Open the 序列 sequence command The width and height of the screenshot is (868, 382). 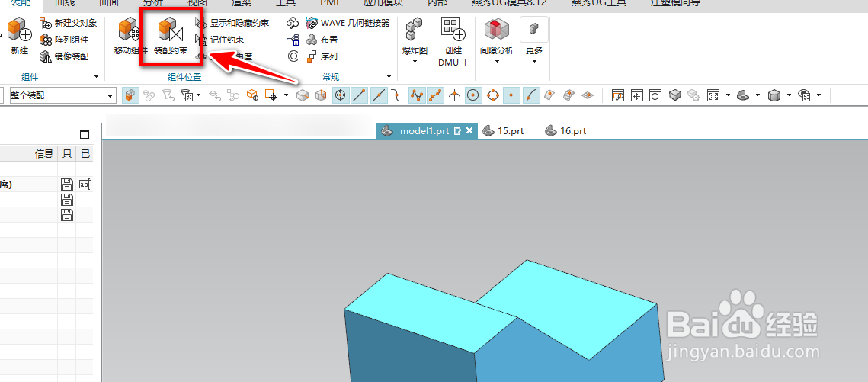[322, 56]
